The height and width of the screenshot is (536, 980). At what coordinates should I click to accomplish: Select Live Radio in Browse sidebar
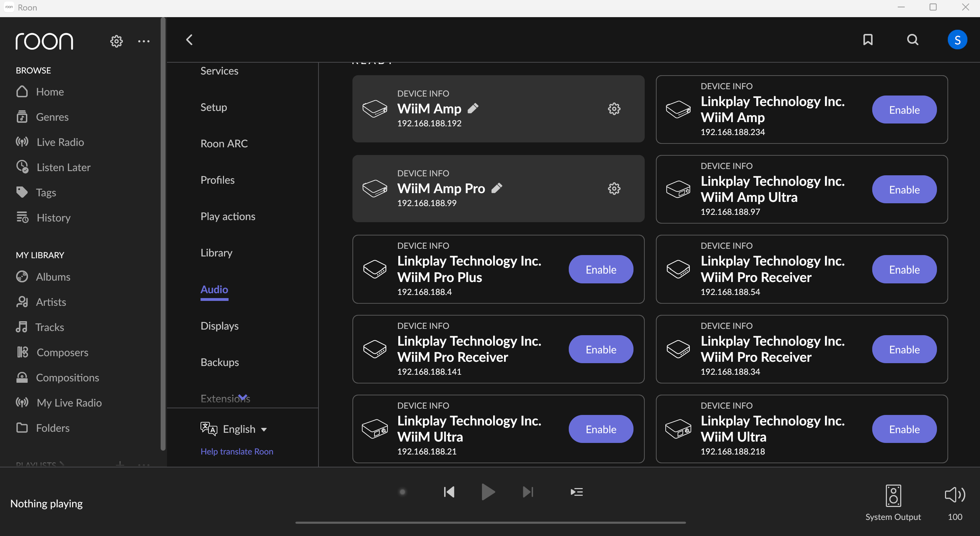[60, 142]
